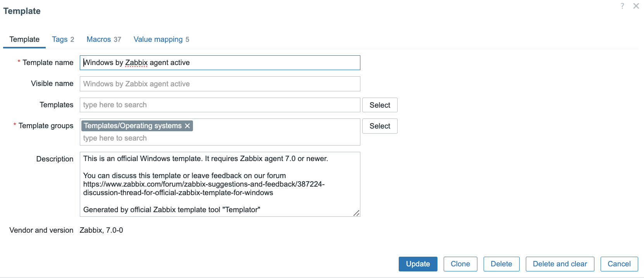This screenshot has height=278, width=644.
Task: Click inside the Description text area
Action: point(220,184)
